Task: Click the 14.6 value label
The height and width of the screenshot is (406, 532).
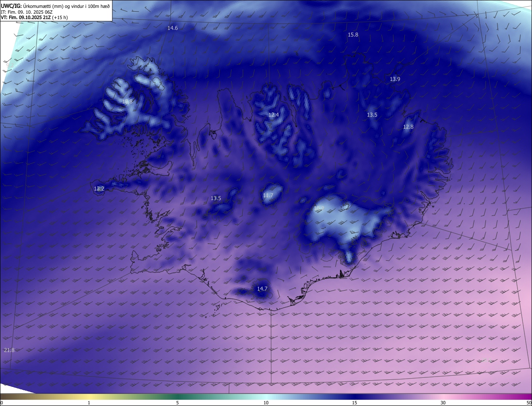Action: coord(172,28)
